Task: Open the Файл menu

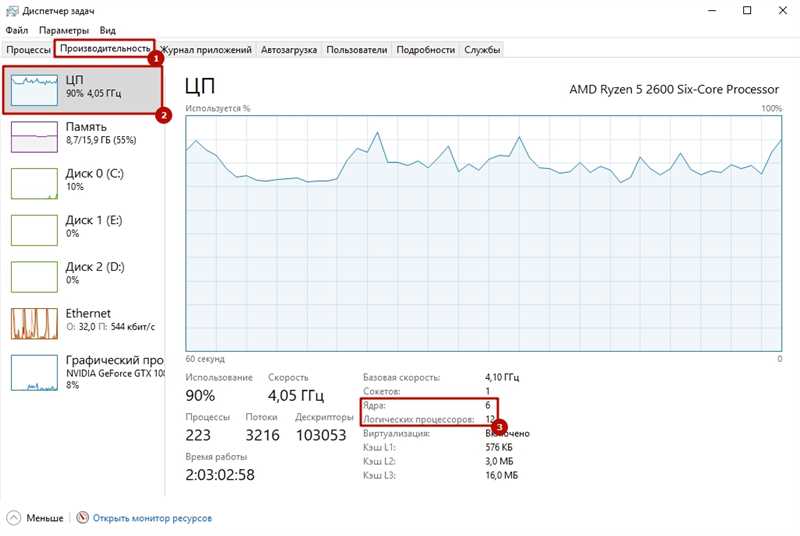Action: point(16,30)
